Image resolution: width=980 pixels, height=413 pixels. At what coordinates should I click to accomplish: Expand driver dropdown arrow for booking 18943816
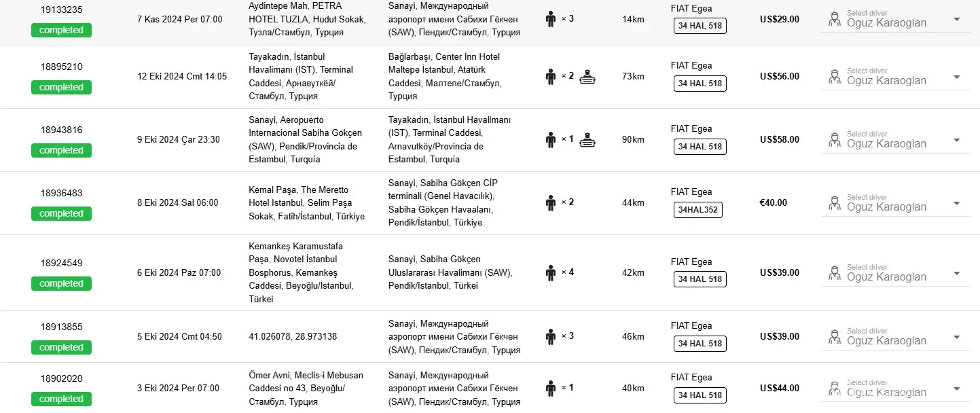coord(956,140)
